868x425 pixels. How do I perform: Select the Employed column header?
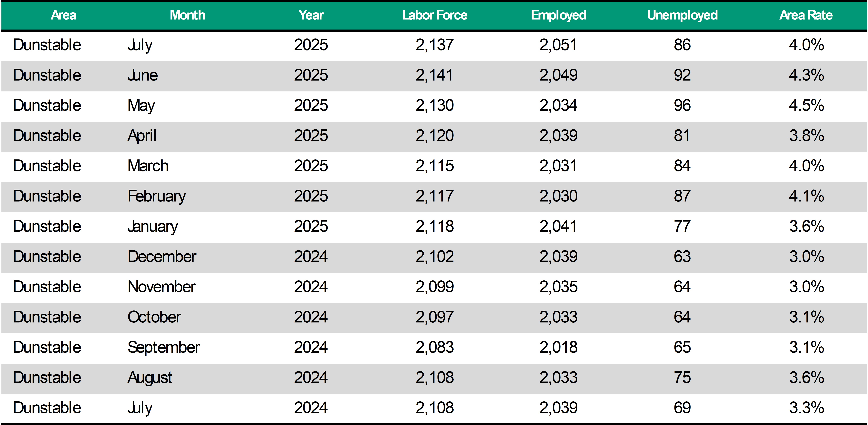coord(558,15)
